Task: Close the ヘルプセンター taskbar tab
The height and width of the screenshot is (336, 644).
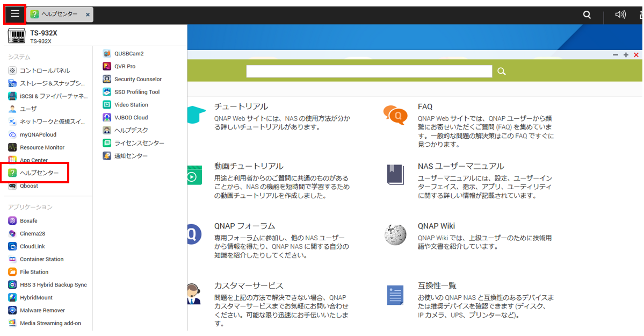Action: [88, 15]
